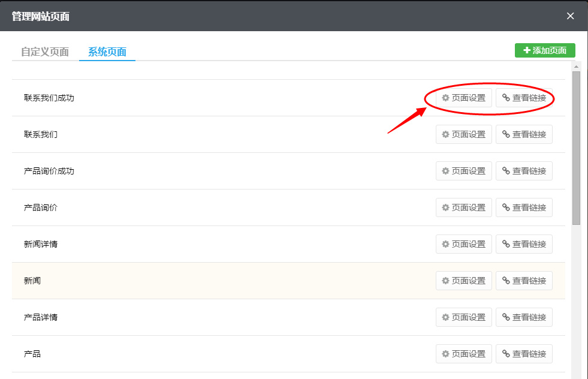The width and height of the screenshot is (588, 379).
Task: Click gear icon in 新闻详情 row
Action: 445,244
